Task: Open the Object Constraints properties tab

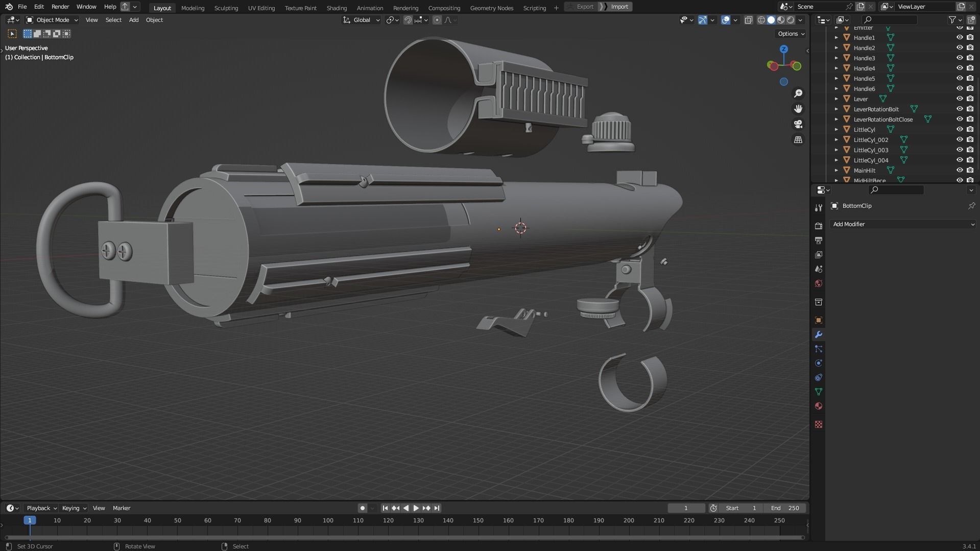Action: pos(819,377)
